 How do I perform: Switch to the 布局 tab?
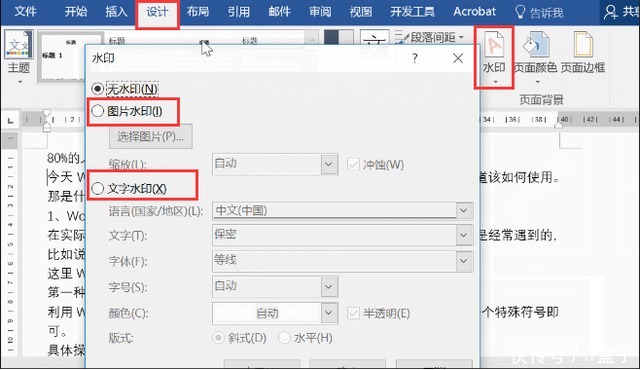tap(198, 11)
